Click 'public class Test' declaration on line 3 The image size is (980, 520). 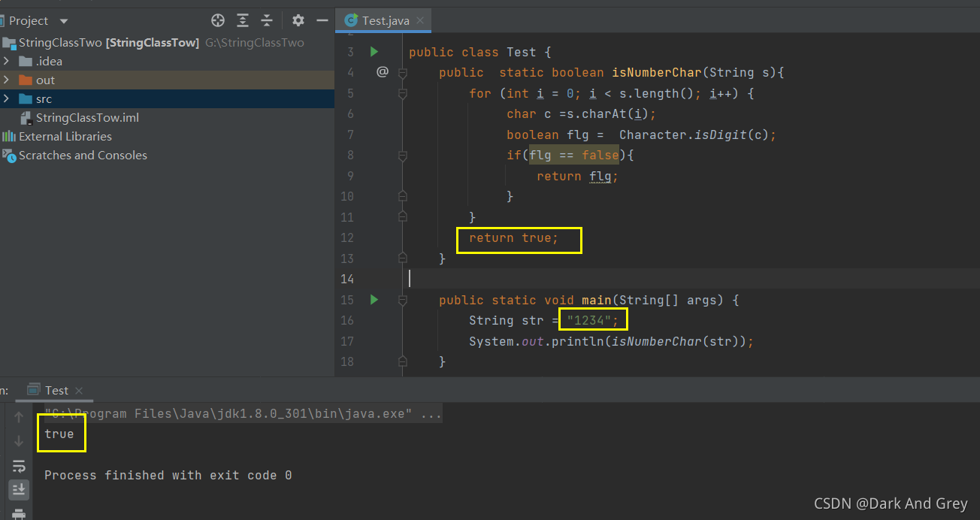(473, 52)
